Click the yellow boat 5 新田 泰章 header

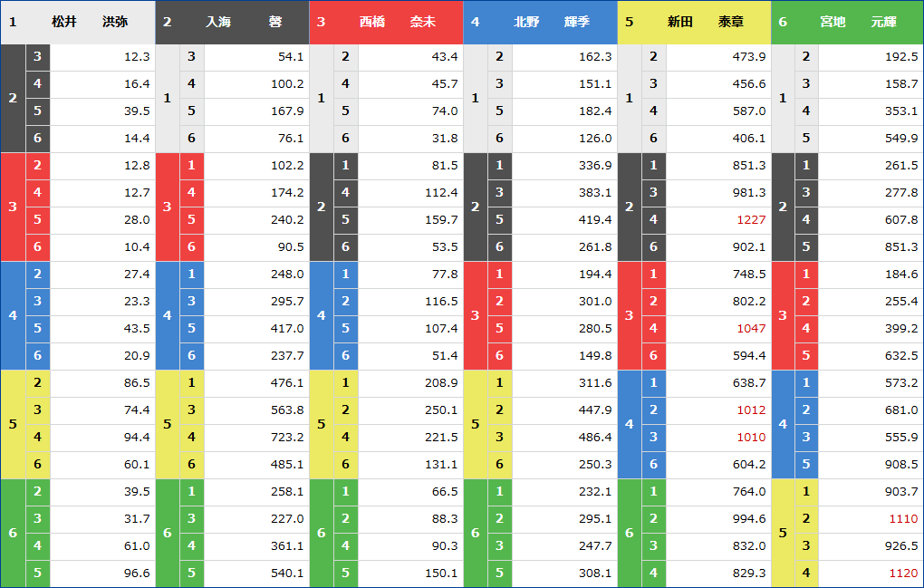click(x=694, y=22)
